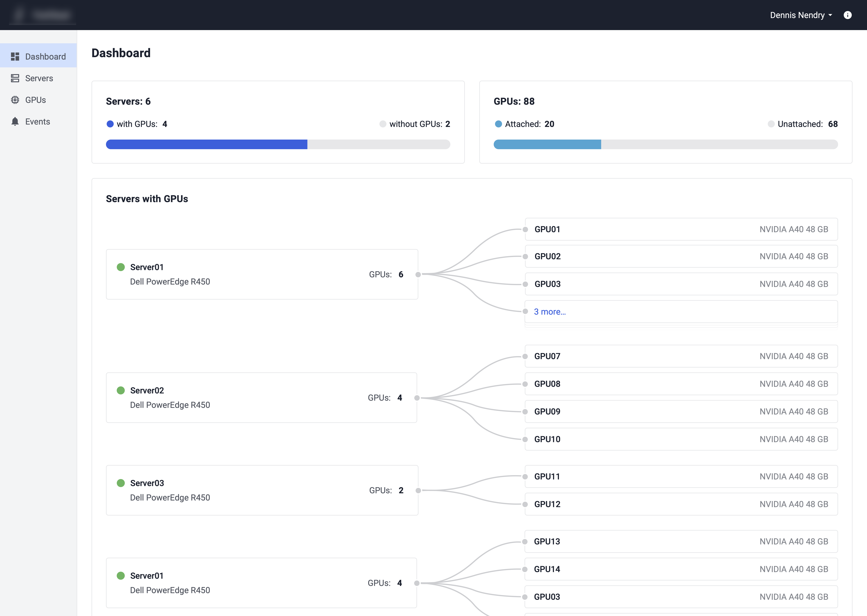Click Server02 green status indicator
Image resolution: width=867 pixels, height=616 pixels.
(x=121, y=390)
